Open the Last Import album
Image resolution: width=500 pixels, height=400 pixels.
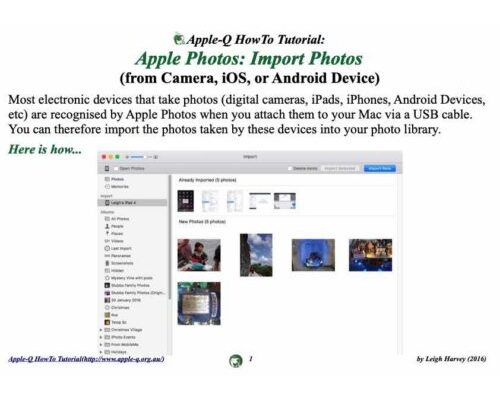[x=121, y=248]
